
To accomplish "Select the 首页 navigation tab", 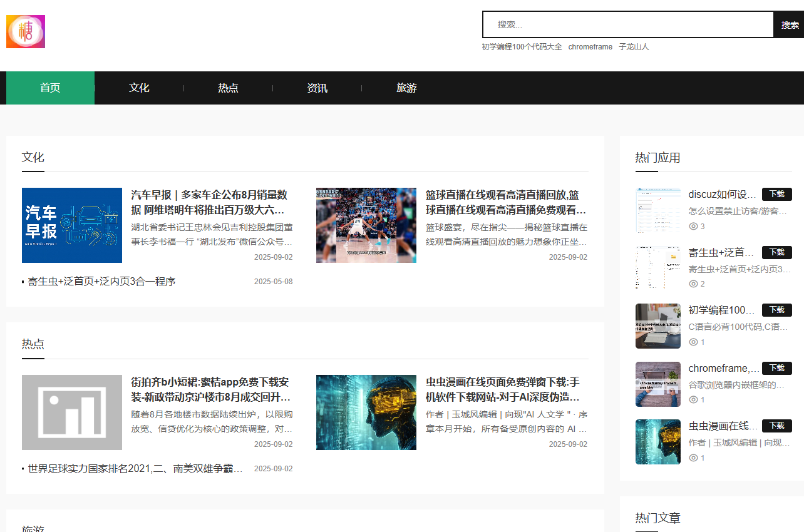I will pyautogui.click(x=50, y=88).
